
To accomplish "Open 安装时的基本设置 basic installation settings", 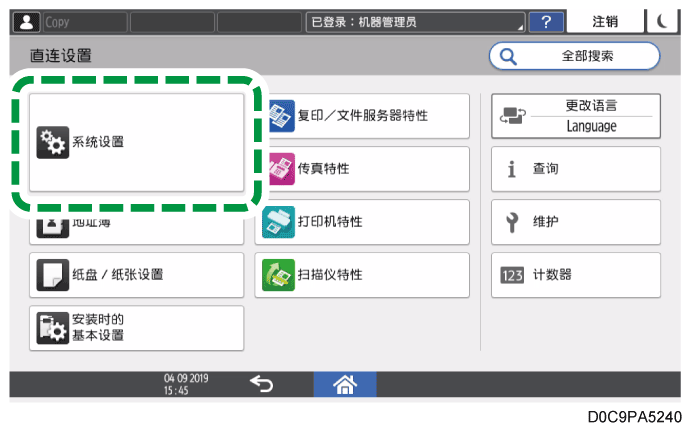I will click(136, 328).
